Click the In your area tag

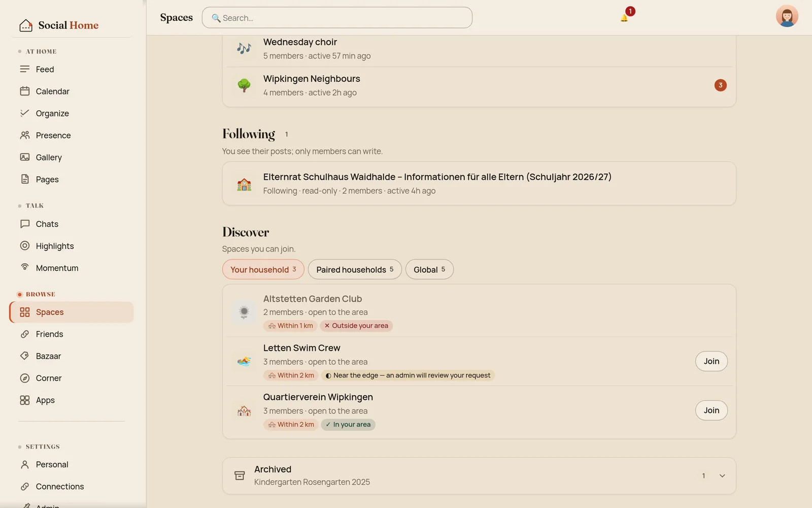point(348,425)
